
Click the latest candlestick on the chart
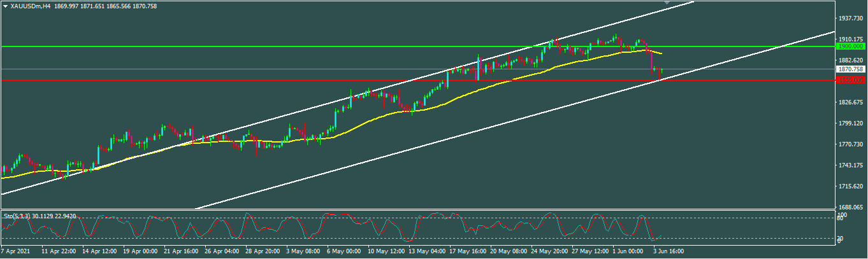tap(662, 70)
